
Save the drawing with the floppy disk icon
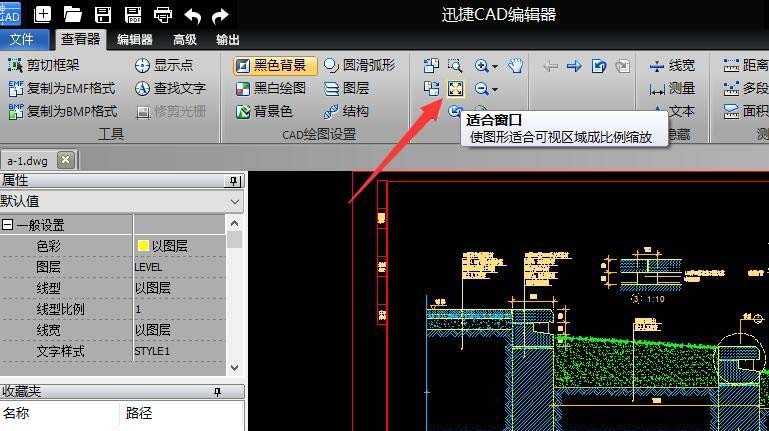pos(103,14)
